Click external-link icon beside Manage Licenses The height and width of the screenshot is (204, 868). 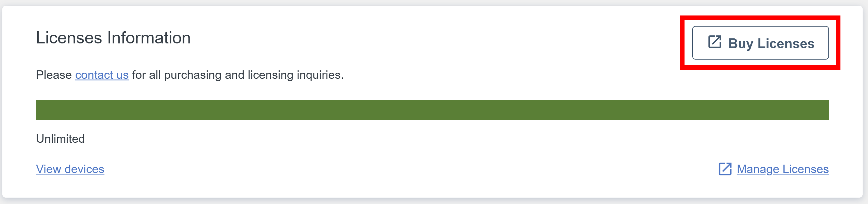[725, 169]
